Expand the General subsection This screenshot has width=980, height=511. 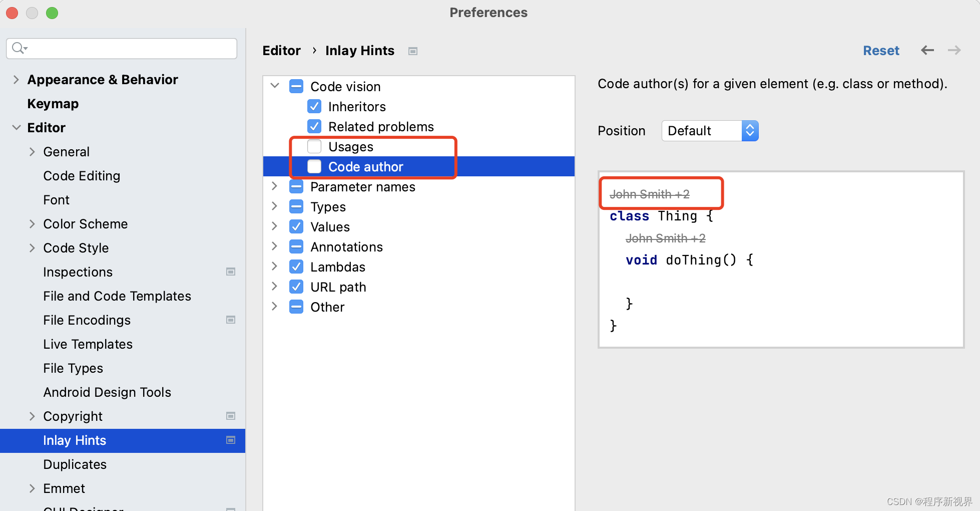pos(32,151)
